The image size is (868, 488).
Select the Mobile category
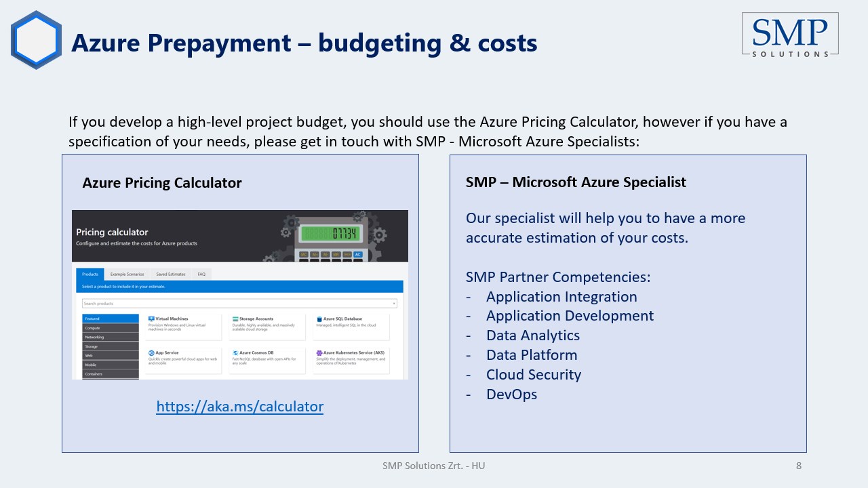pyautogui.click(x=111, y=365)
